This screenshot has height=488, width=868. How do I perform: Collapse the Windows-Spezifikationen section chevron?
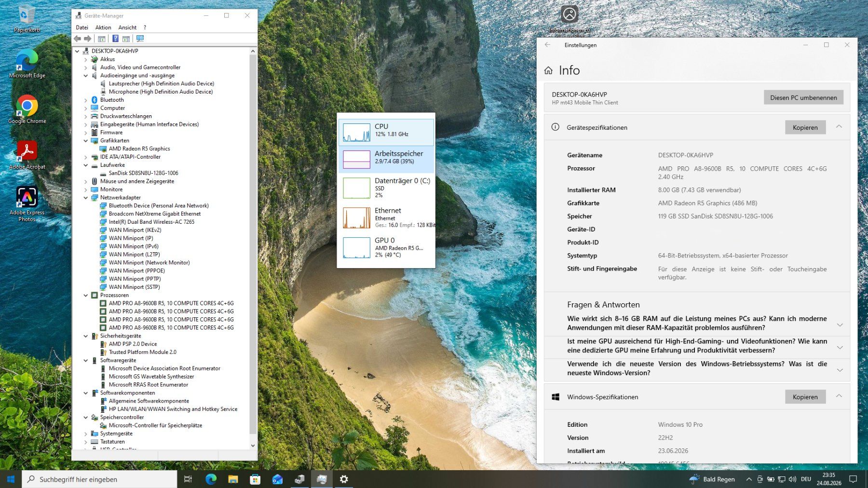[839, 396]
